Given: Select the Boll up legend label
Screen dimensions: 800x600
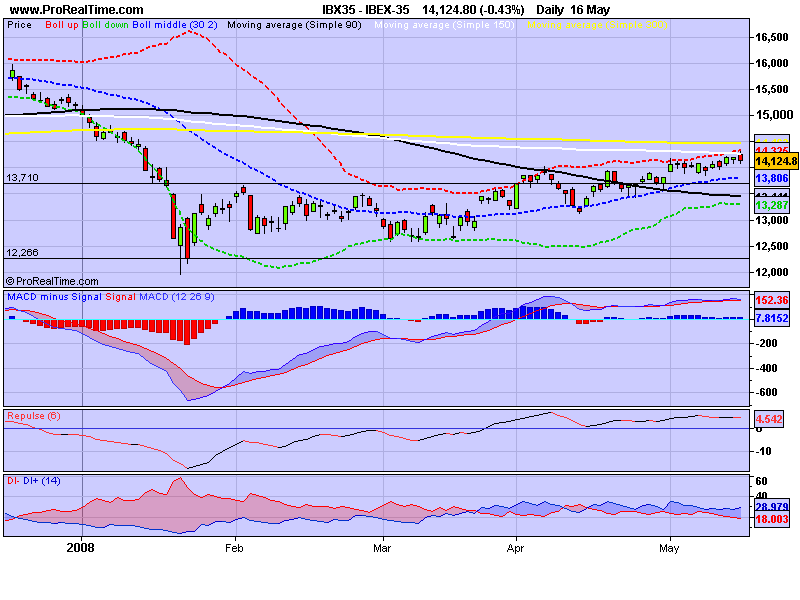Looking at the screenshot, I should [x=62, y=25].
